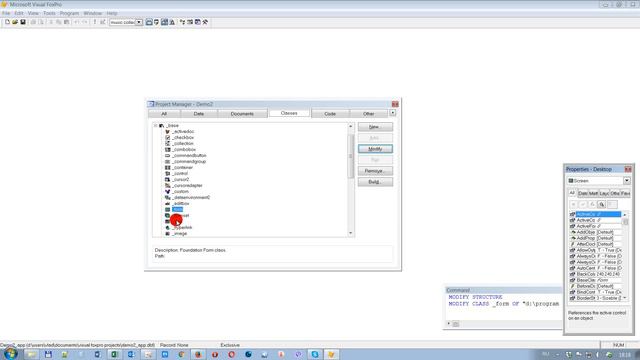Open the Command Window toolbar icon
This screenshot has height=360, width=640.
click(x=149, y=22)
